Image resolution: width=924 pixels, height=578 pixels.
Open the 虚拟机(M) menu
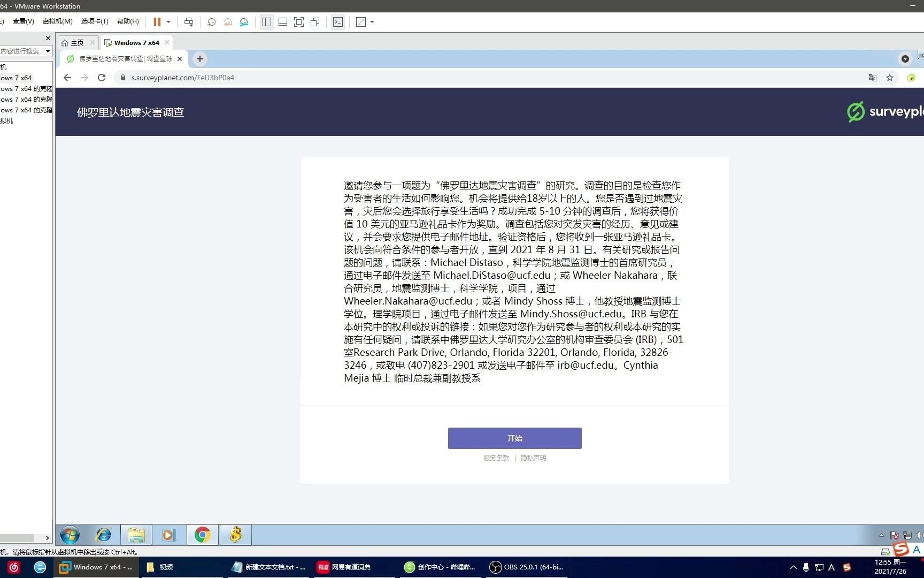click(57, 21)
